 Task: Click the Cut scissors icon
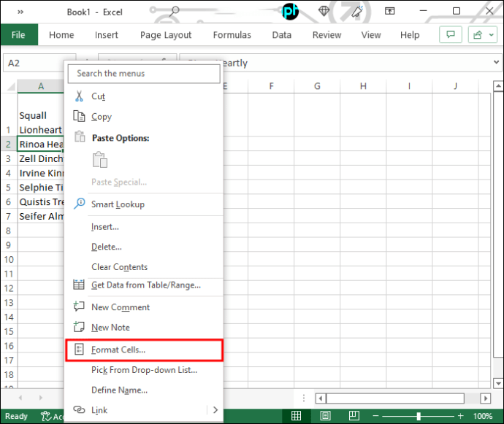[x=79, y=96]
